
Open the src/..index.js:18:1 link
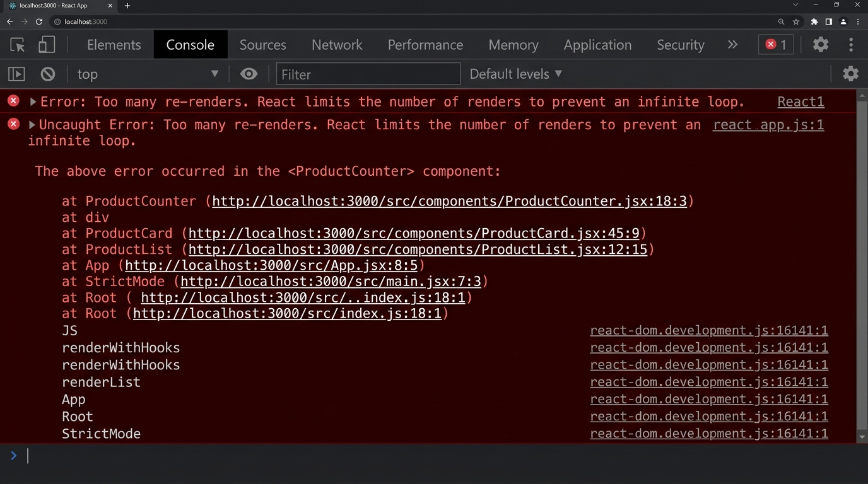(303, 297)
